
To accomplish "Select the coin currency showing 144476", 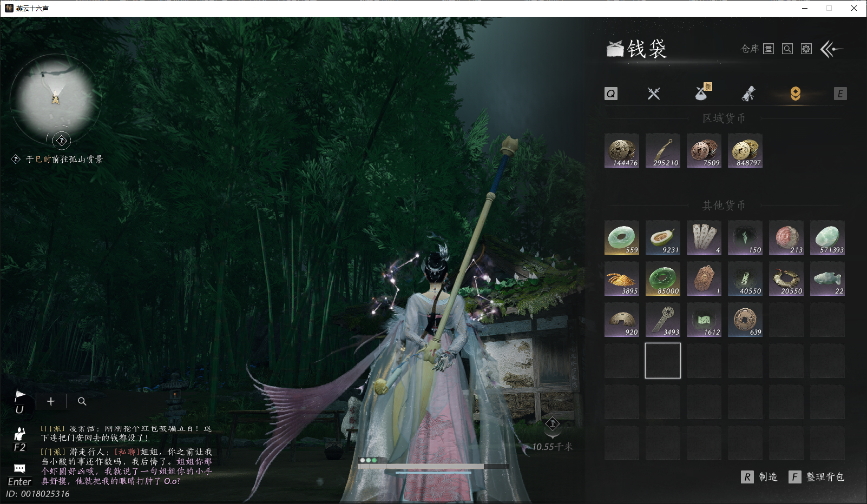I will 622,150.
